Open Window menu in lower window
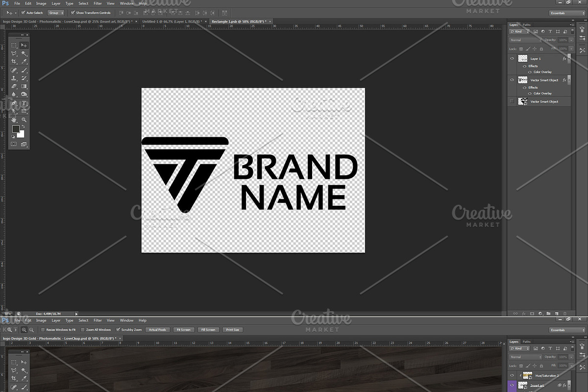The image size is (588, 392). [x=126, y=320]
